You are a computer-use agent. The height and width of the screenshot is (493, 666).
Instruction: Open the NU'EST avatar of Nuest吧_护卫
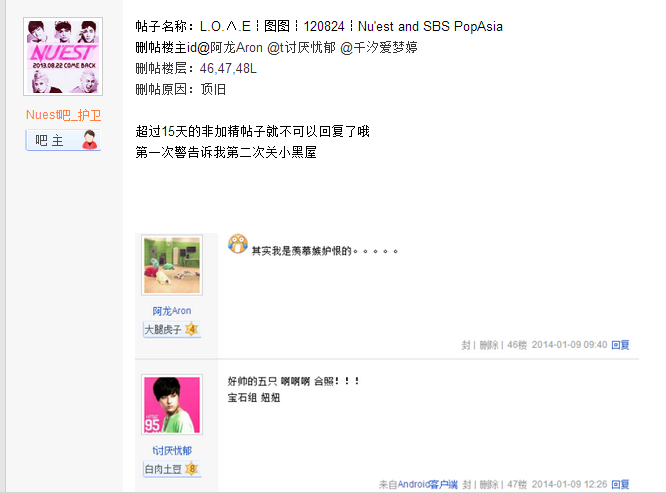coord(63,56)
